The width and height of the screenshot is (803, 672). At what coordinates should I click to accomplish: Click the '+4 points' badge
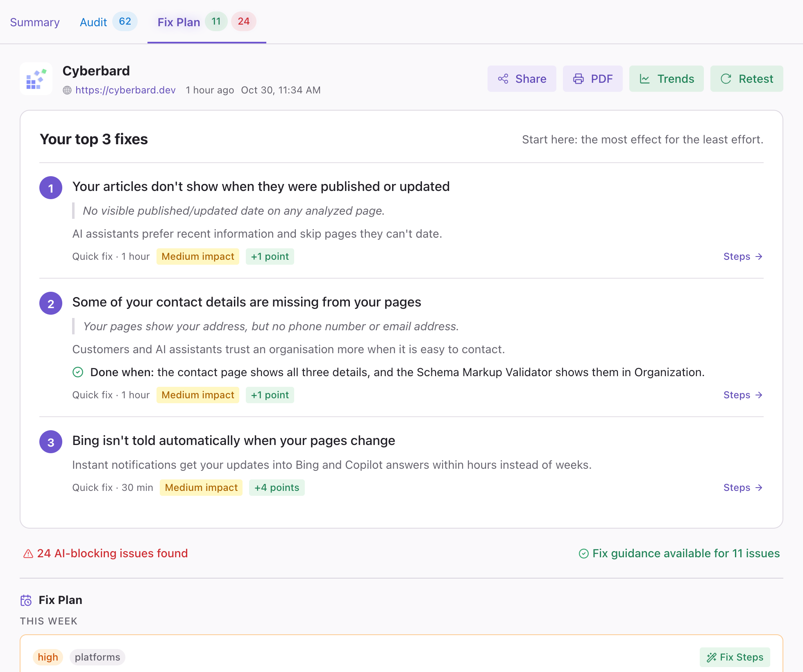tap(277, 488)
